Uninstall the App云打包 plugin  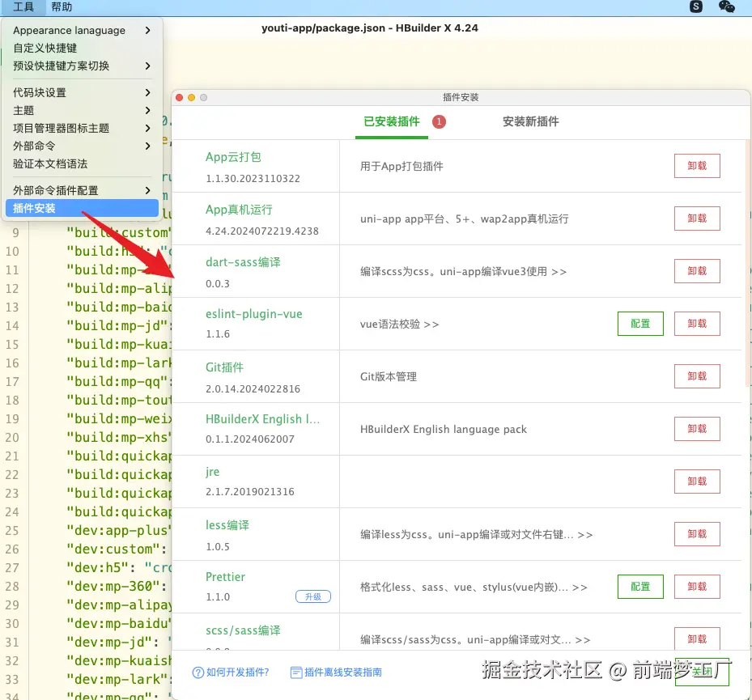(697, 166)
